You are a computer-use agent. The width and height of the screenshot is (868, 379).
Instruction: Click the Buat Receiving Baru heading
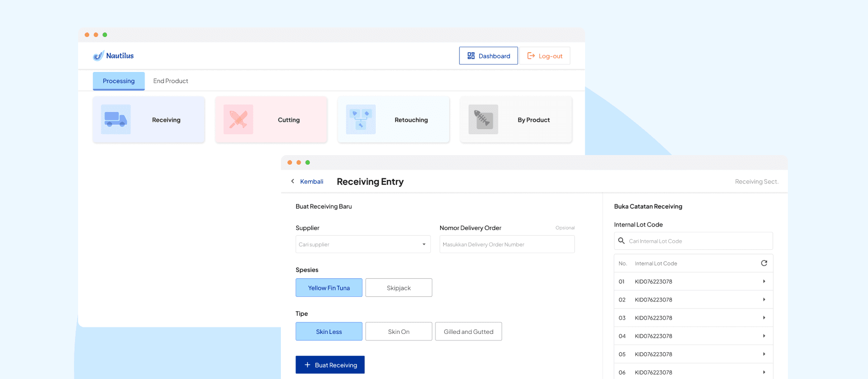tap(323, 206)
